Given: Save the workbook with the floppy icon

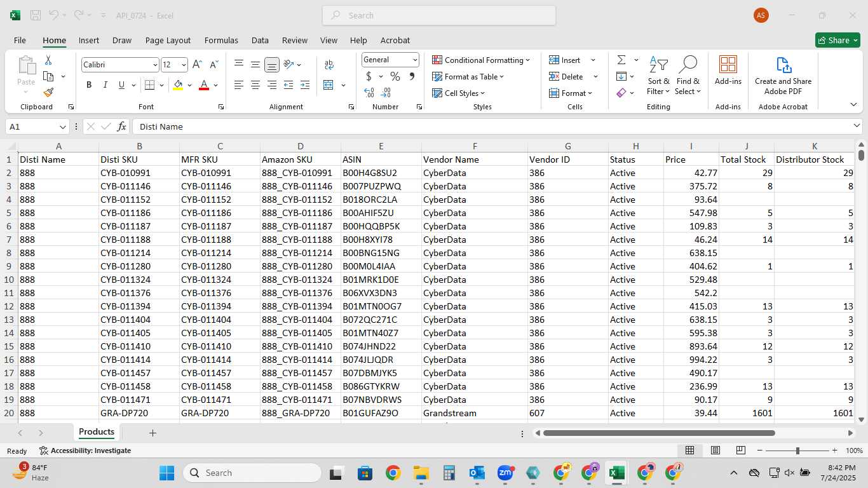Looking at the screenshot, I should [x=36, y=15].
